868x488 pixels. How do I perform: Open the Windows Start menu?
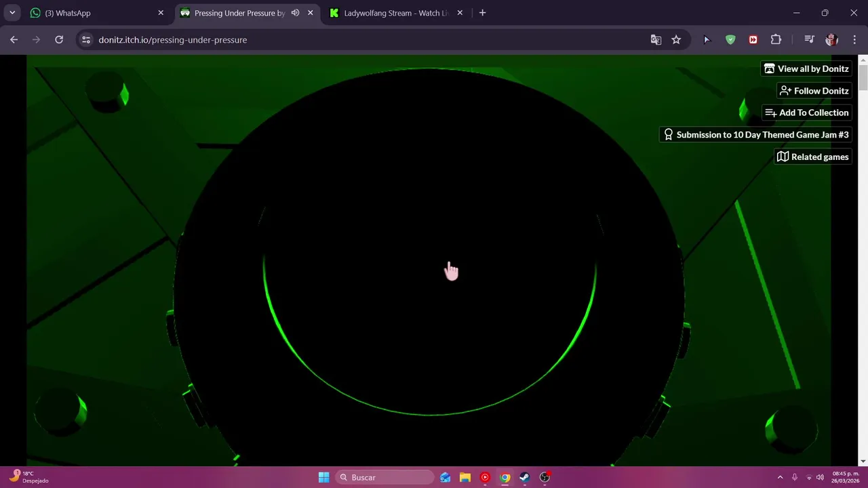[323, 477]
